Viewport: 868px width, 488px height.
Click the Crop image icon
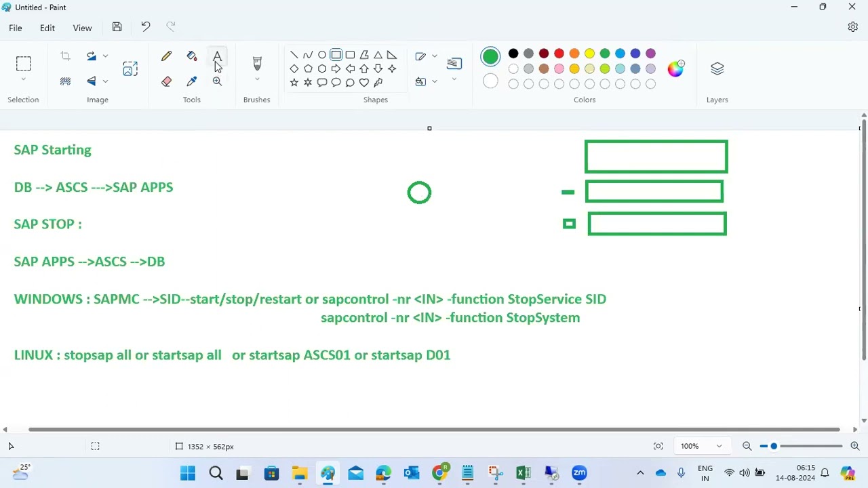point(66,56)
